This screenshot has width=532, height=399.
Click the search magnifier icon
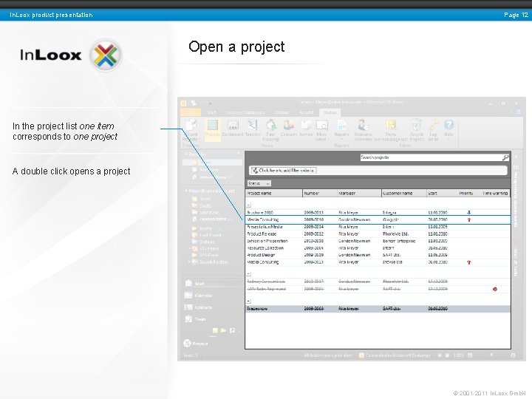(x=505, y=157)
